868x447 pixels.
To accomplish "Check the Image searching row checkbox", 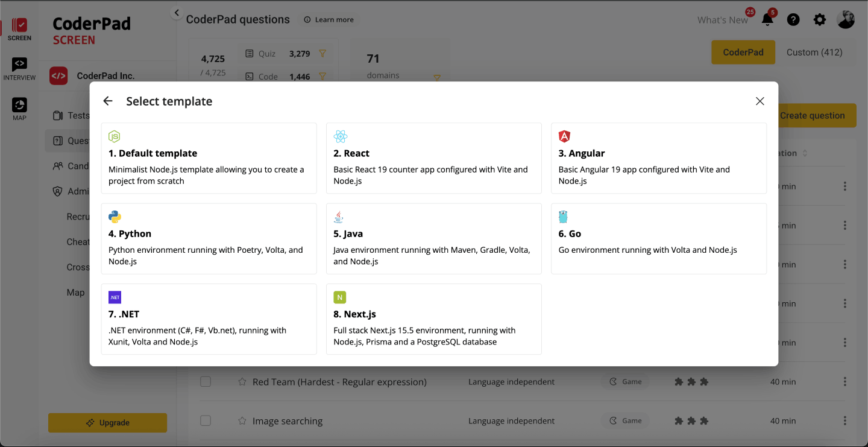I will click(x=206, y=421).
